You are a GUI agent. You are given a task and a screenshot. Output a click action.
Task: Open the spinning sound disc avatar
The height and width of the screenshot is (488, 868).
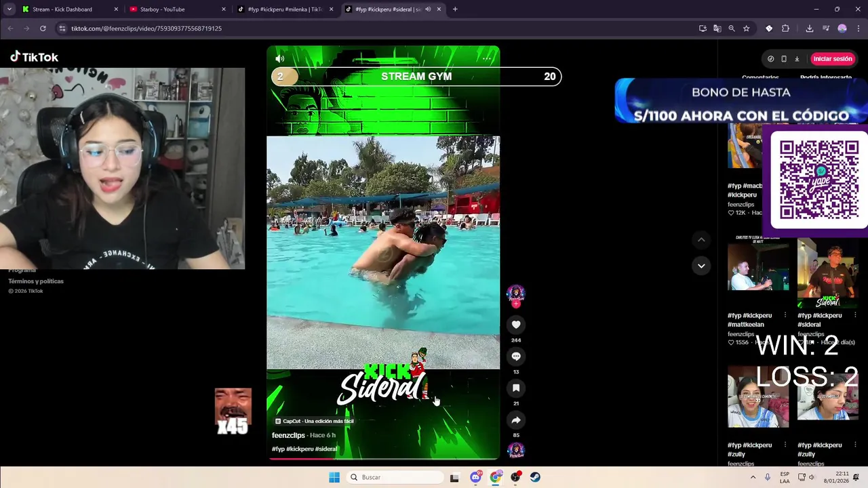point(516,451)
